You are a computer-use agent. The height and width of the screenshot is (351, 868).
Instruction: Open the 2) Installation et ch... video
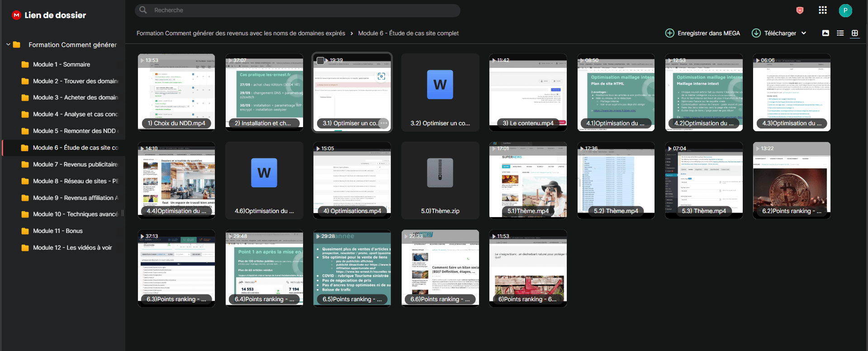264,92
